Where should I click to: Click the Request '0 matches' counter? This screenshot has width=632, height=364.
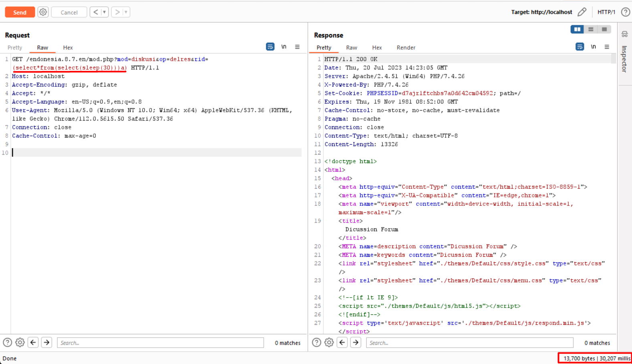[x=287, y=343]
